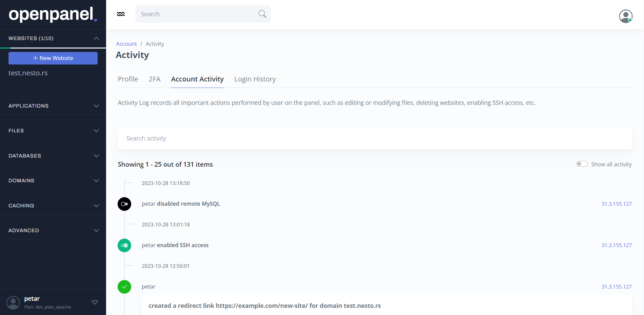Viewport: 644px width, 315px height.
Task: Click the green checkmark redirect event icon
Action: point(124,287)
